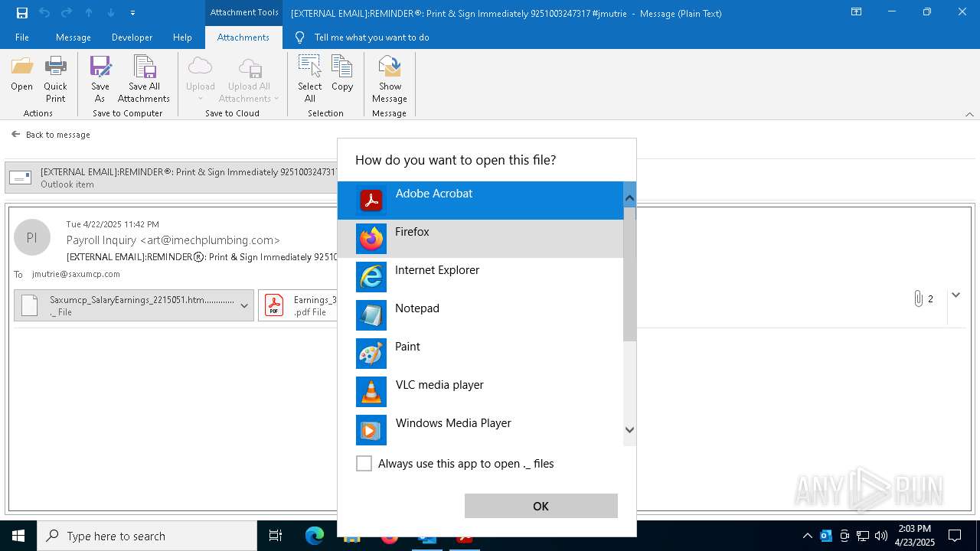Save All Attachments to computer
This screenshot has height=551, width=980.
(x=144, y=79)
